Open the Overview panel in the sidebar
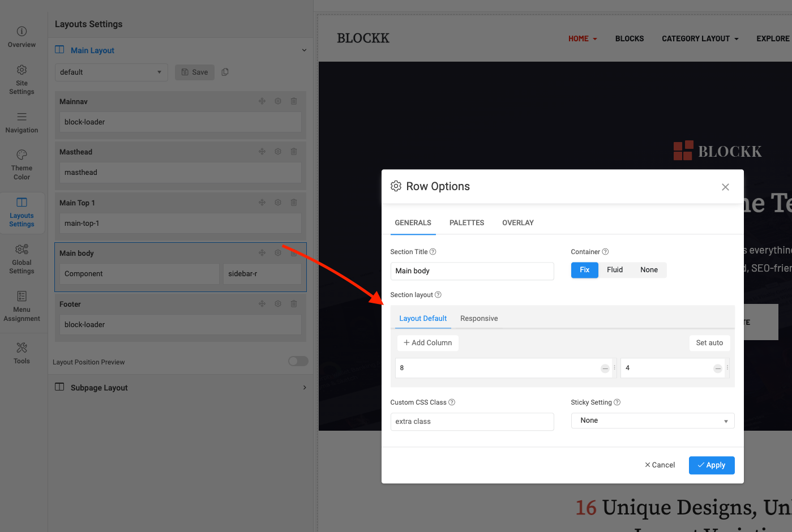This screenshot has width=792, height=532. 22,36
